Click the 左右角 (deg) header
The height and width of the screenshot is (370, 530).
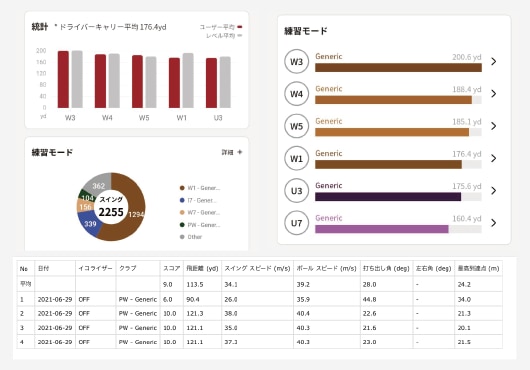click(x=433, y=269)
